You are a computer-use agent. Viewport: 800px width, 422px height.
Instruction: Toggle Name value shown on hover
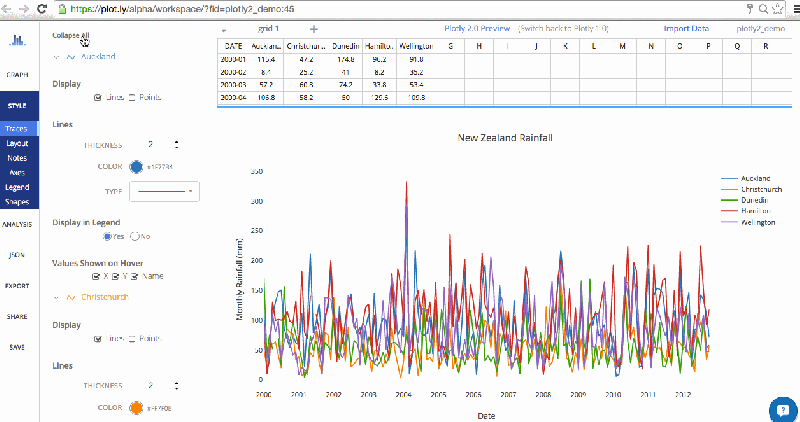[134, 276]
